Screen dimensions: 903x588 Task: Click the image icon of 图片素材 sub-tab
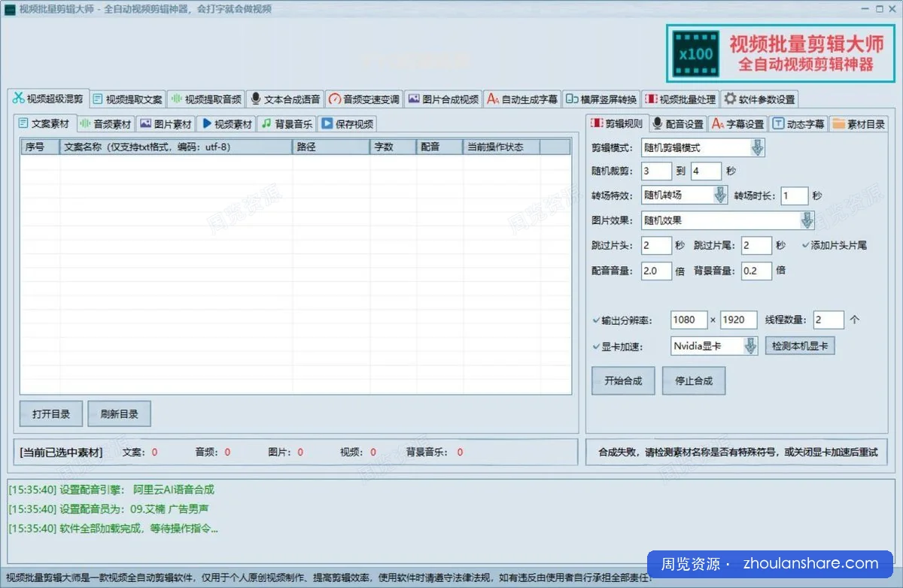click(146, 123)
